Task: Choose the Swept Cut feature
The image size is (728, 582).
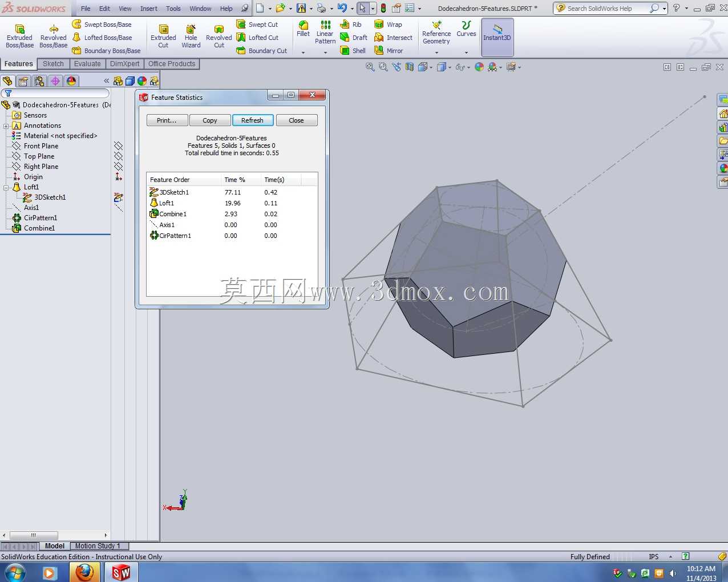Action: coord(257,25)
